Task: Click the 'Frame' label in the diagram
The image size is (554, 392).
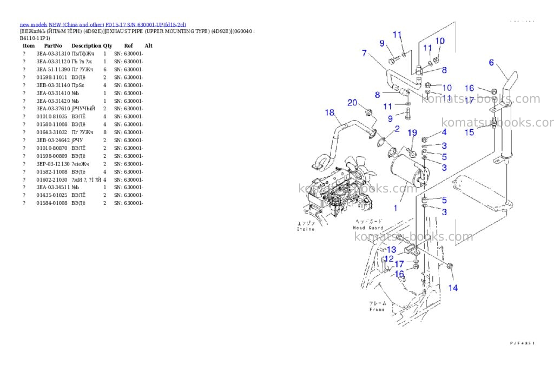Action: tap(377, 309)
